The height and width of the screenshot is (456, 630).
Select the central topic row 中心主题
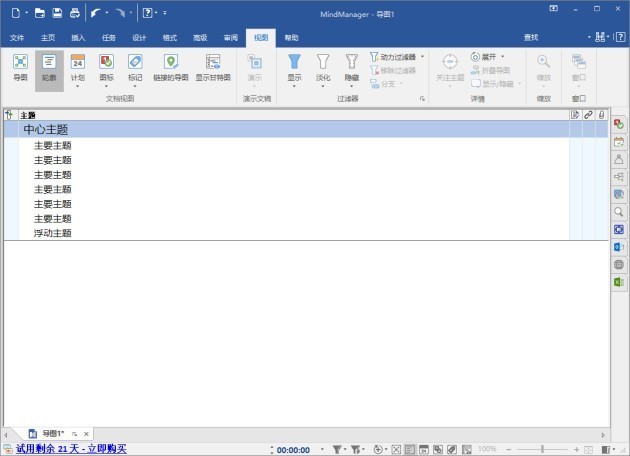(x=46, y=129)
